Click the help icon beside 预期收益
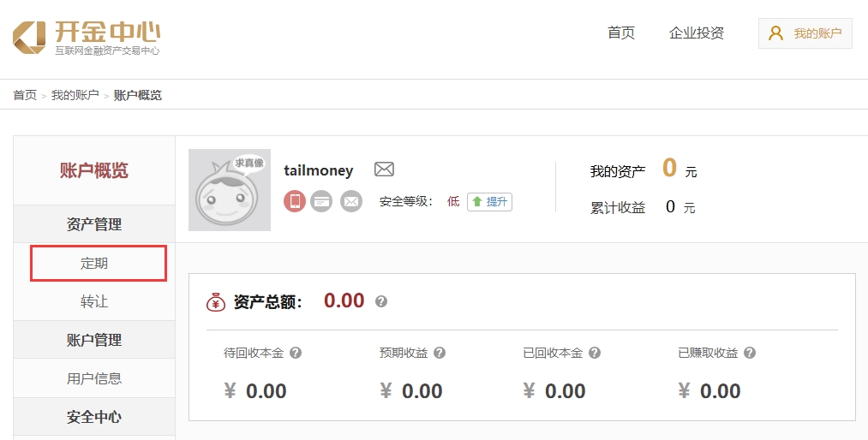 click(440, 353)
